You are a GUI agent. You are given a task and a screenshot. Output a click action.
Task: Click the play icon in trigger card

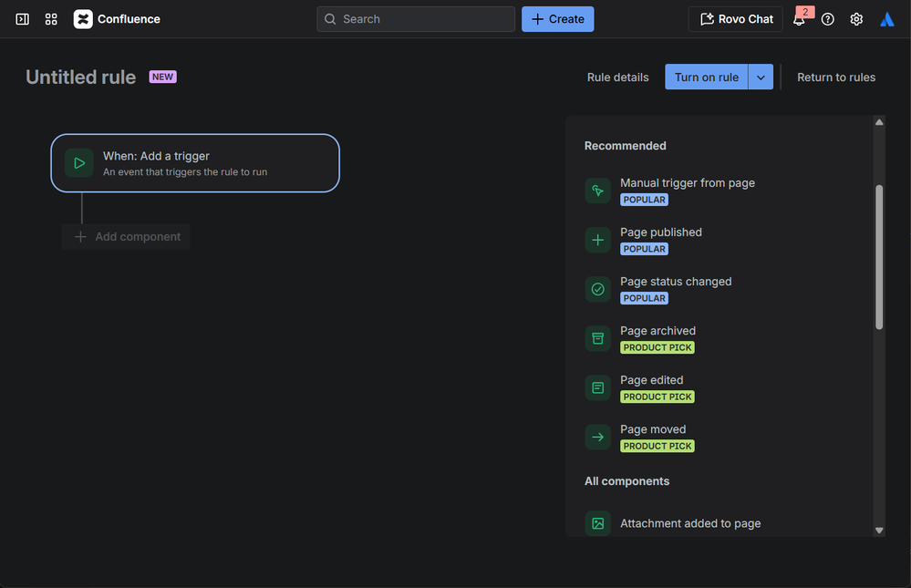pos(79,163)
